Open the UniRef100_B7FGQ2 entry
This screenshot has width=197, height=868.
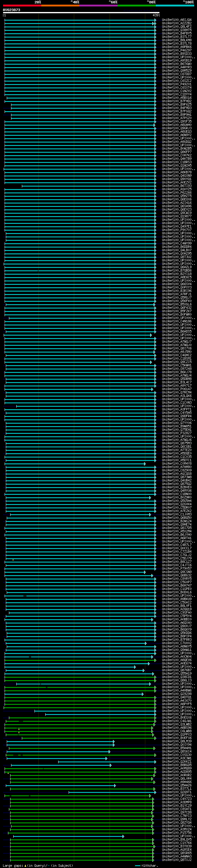click(x=176, y=111)
